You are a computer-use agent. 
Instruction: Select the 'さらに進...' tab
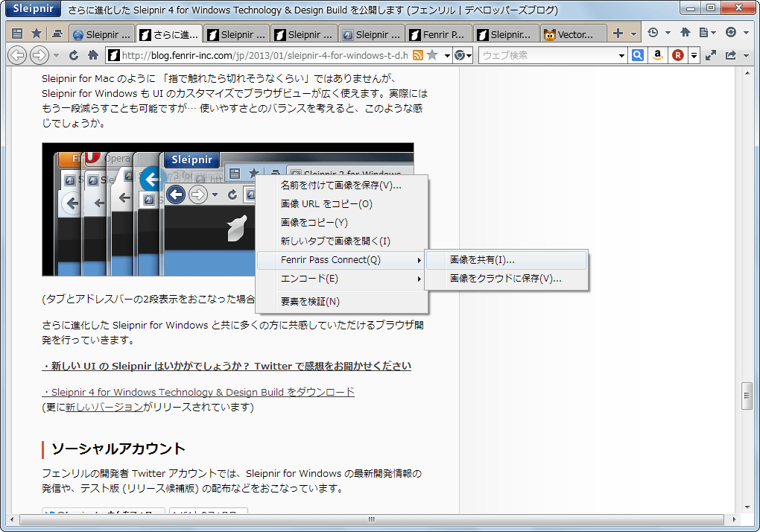(x=169, y=34)
